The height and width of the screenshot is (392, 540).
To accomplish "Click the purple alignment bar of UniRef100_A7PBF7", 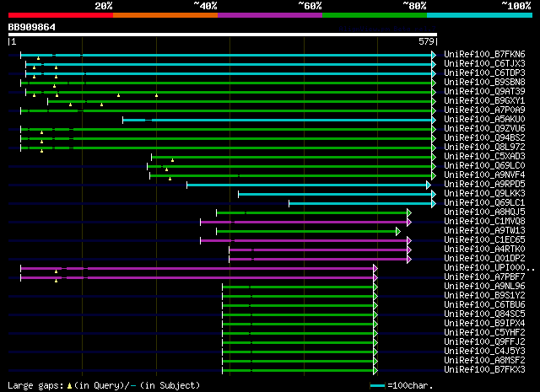I will pyautogui.click(x=199, y=278).
